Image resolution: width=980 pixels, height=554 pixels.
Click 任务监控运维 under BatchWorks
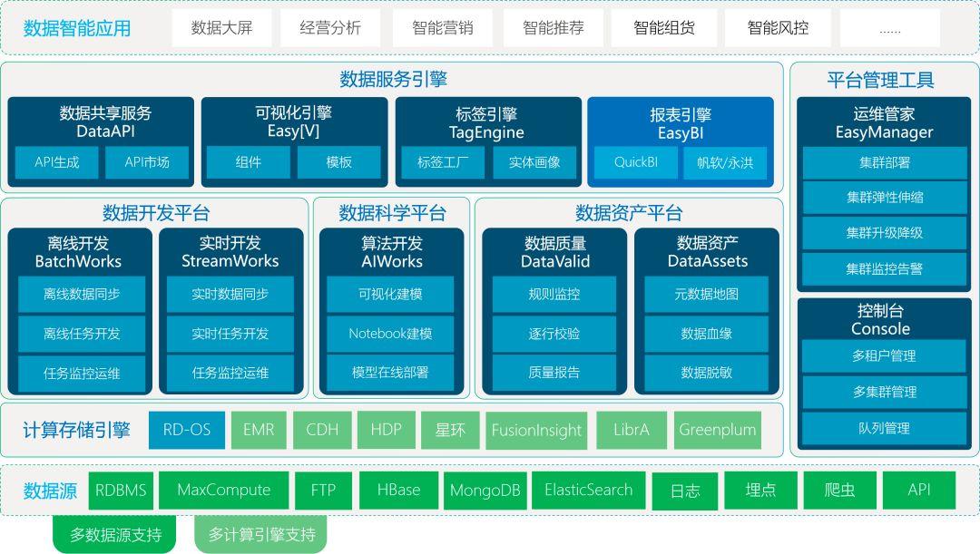tap(82, 374)
